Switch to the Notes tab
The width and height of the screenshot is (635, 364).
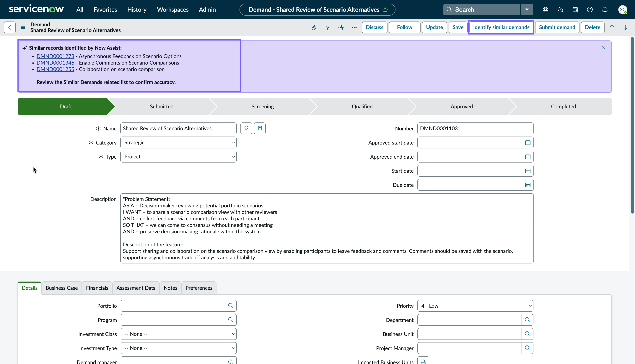tap(170, 288)
